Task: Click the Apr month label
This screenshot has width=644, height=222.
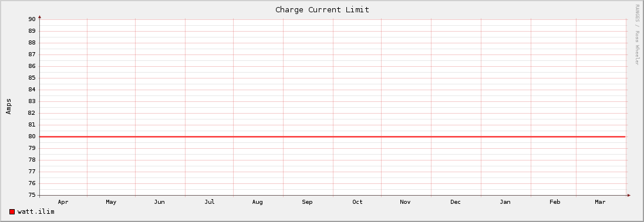Action: coord(63,202)
